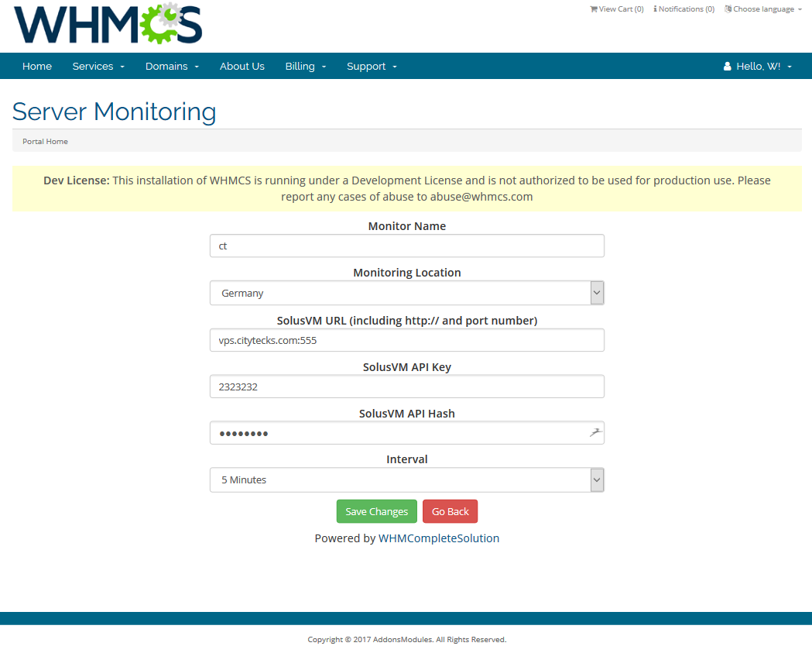The width and height of the screenshot is (812, 653).
Task: Click the SolusVM URL input field
Action: (407, 340)
